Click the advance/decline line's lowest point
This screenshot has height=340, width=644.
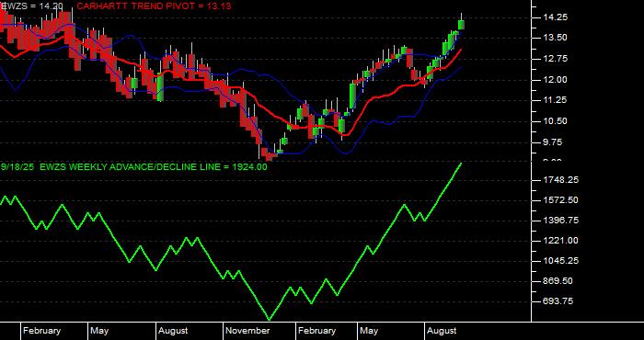270,319
